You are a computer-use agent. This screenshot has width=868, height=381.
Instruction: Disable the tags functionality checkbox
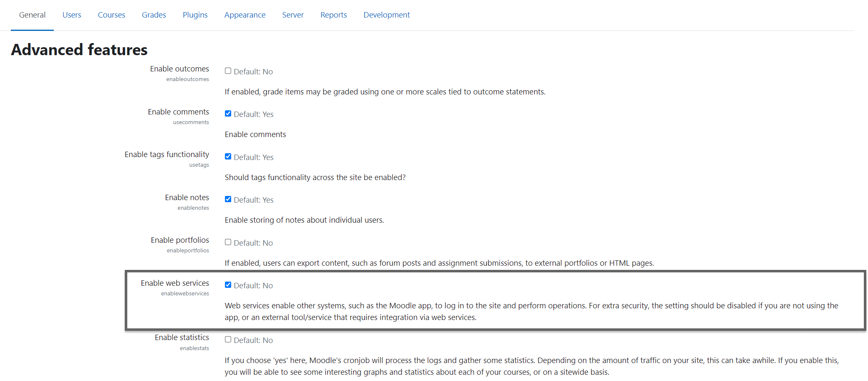[x=228, y=157]
